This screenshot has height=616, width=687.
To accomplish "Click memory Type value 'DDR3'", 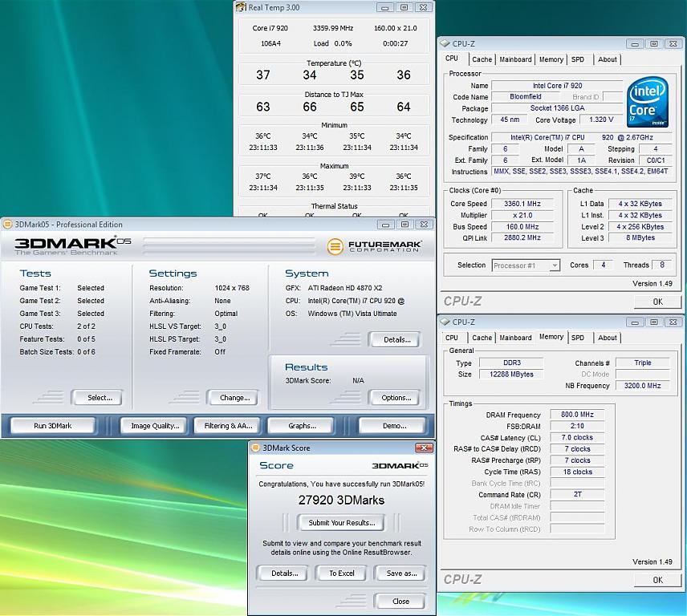I will (511, 363).
